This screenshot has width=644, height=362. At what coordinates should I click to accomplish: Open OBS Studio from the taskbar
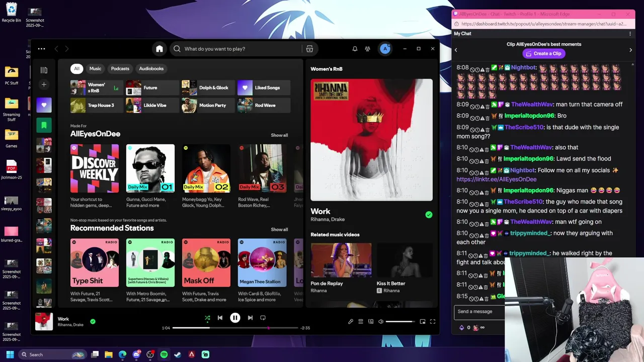[x=150, y=354]
